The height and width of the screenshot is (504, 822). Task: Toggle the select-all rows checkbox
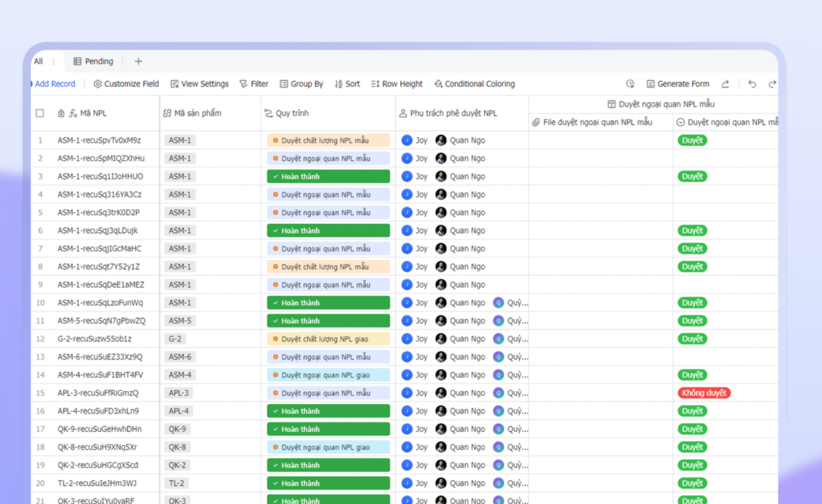(40, 114)
